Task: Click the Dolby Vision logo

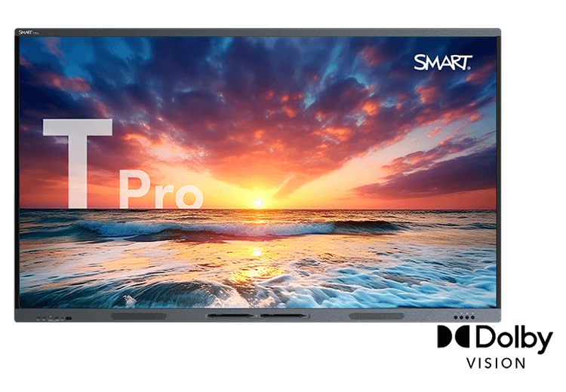Action: pos(495,347)
